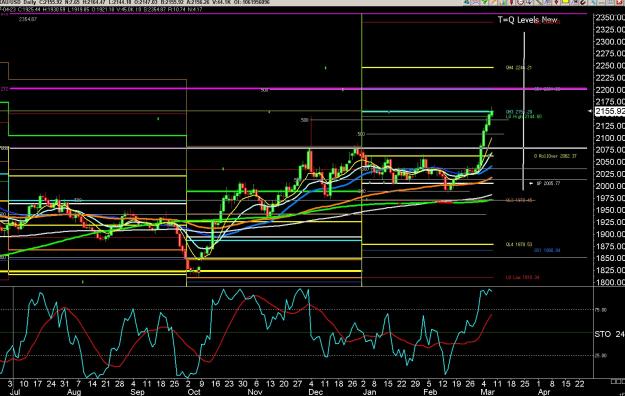The width and height of the screenshot is (625, 396).
Task: Click the Mar month label on time axis
Action: (487, 392)
